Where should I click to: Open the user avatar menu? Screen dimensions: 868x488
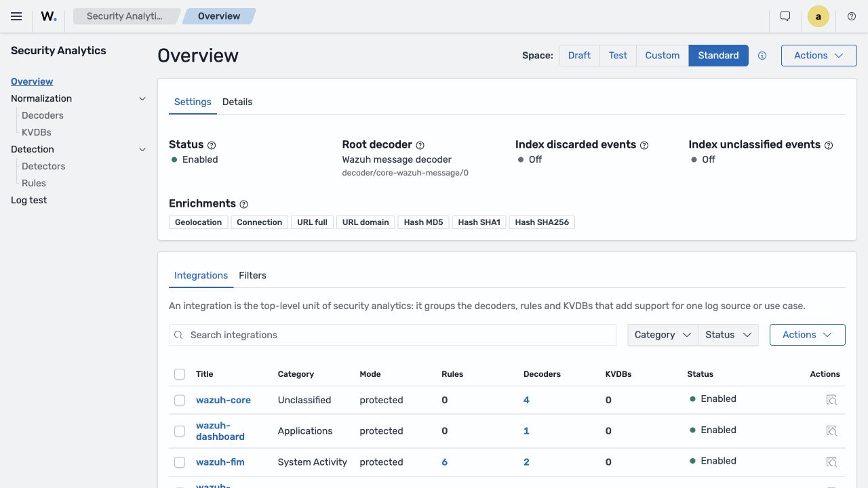(x=818, y=16)
